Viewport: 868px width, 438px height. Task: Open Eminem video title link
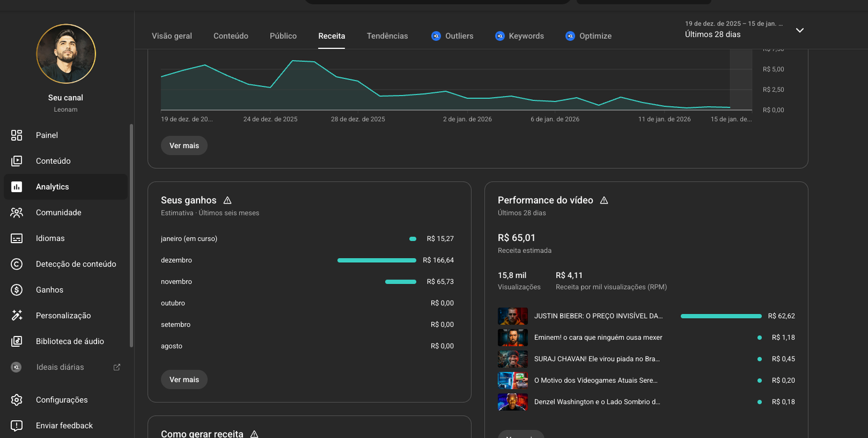click(598, 338)
